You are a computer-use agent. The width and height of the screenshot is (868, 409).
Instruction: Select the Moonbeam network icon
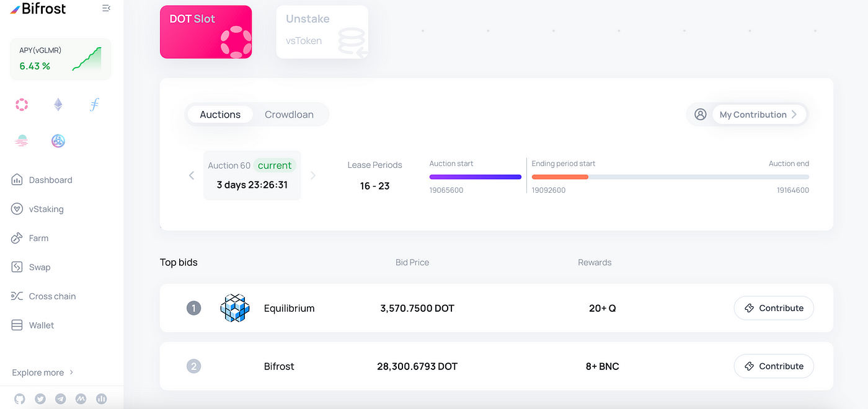[22, 141]
